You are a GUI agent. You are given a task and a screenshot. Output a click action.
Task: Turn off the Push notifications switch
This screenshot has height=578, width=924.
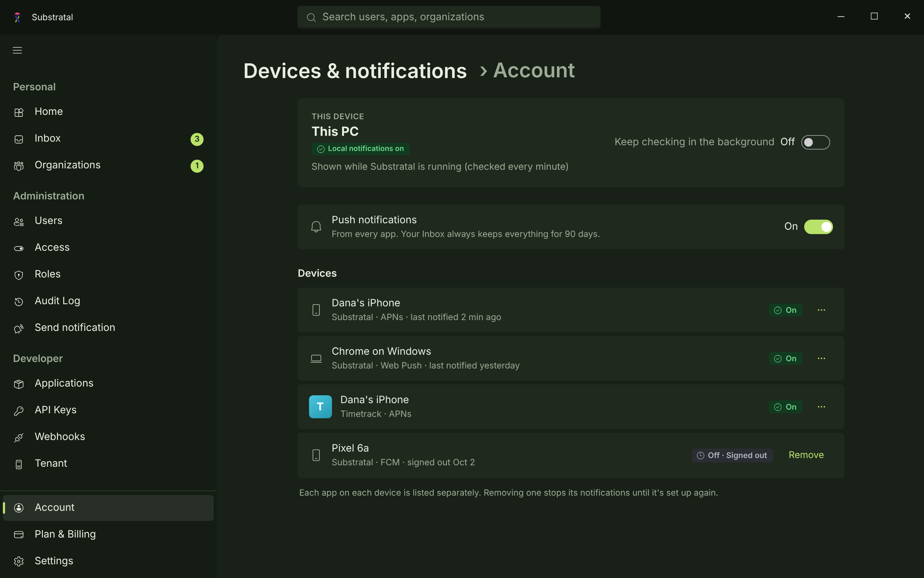[x=818, y=227]
